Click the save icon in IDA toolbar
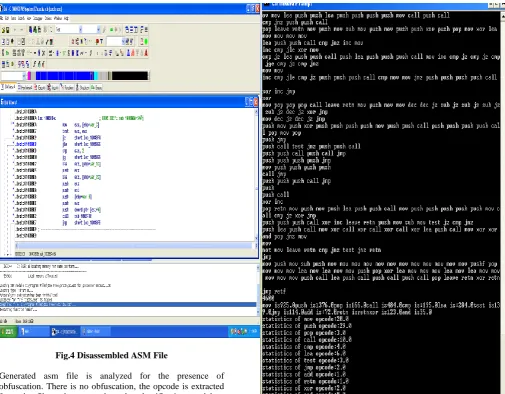This screenshot has width=505, height=394. [8, 30]
